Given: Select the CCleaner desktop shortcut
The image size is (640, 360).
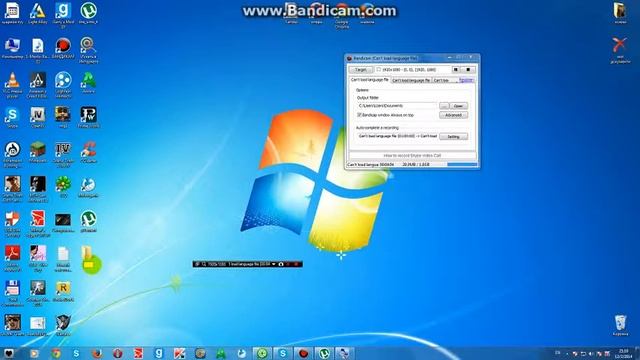Looking at the screenshot, I should click(88, 152).
